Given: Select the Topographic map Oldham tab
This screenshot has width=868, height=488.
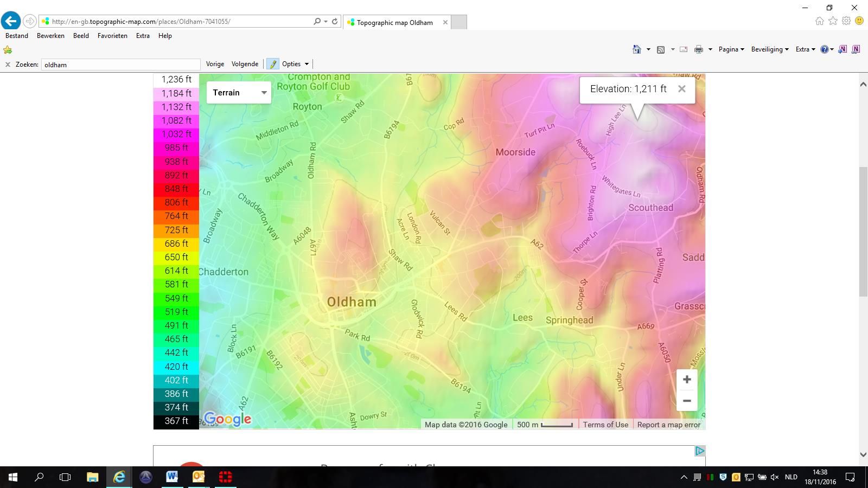Looking at the screenshot, I should pyautogui.click(x=394, y=22).
